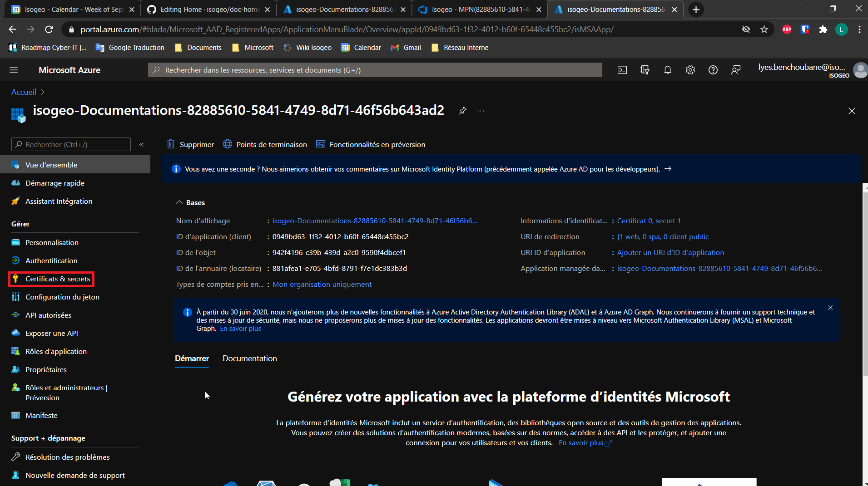Bookmark this page with the star
Image resolution: width=868 pixels, height=486 pixels.
pos(764,29)
